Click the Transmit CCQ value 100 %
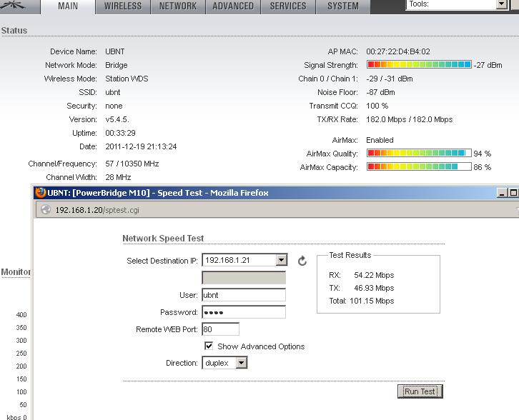This screenshot has height=420, width=519. [x=377, y=106]
